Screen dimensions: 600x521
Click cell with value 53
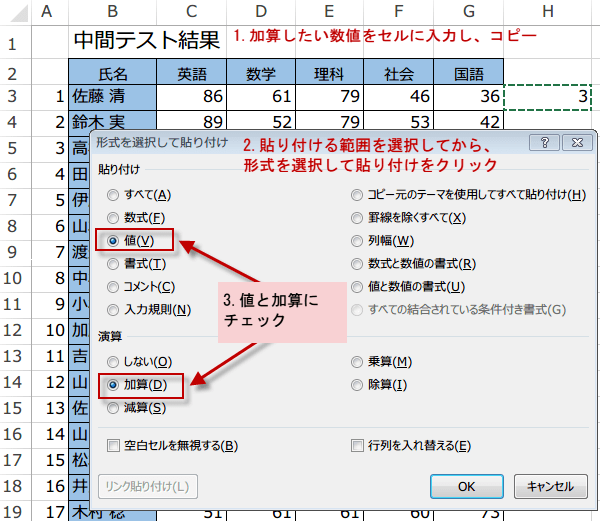coord(398,122)
